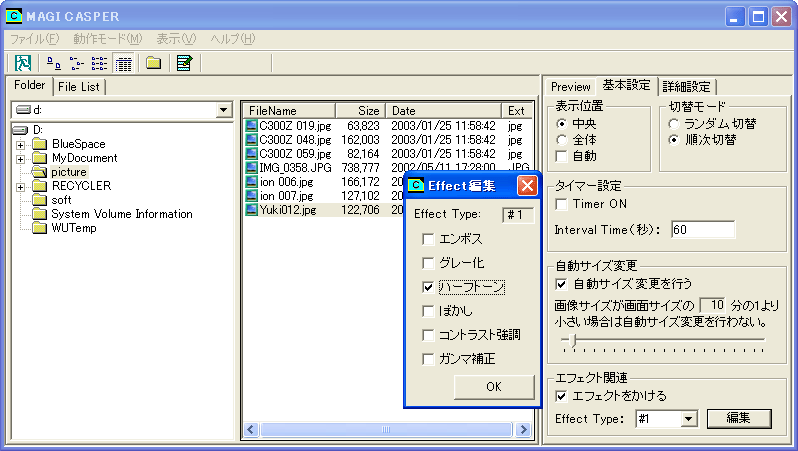
Task: Open the Effect Type #1 dropdown
Action: tap(688, 419)
